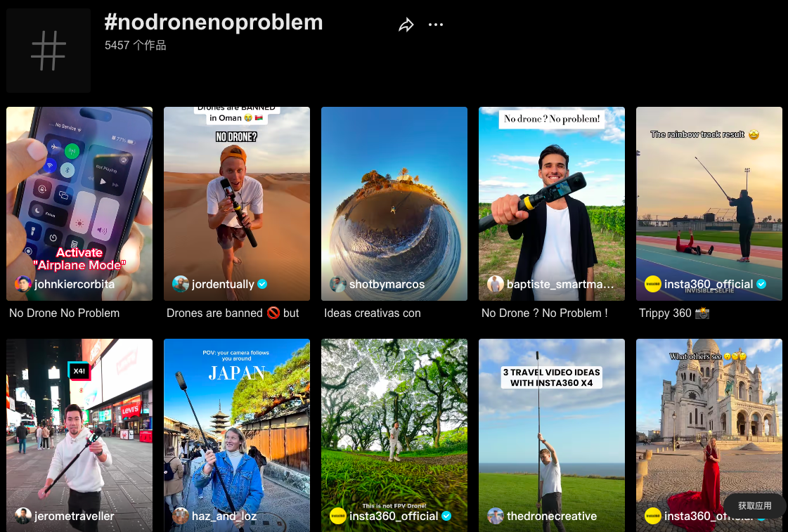Click caption 'Drones are banned 🚫 but'
788x532 pixels.
pos(233,313)
